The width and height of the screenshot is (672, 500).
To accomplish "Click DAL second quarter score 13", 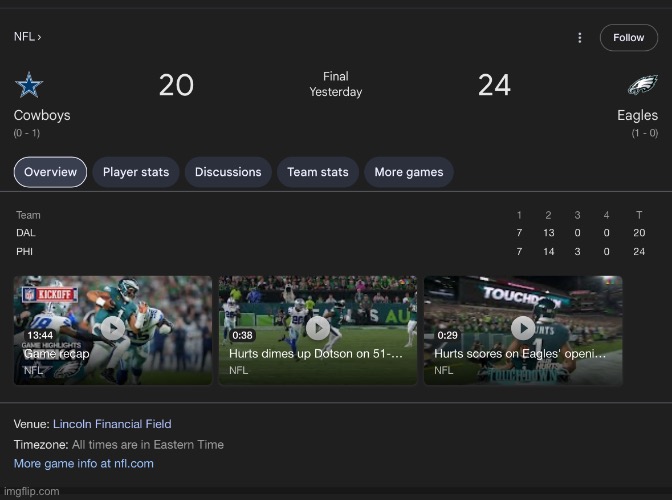I will click(549, 233).
